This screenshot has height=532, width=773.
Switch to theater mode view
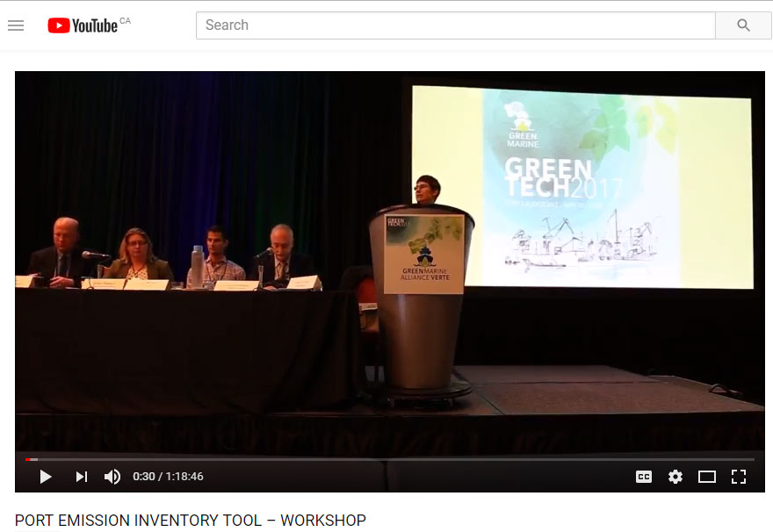tap(707, 477)
